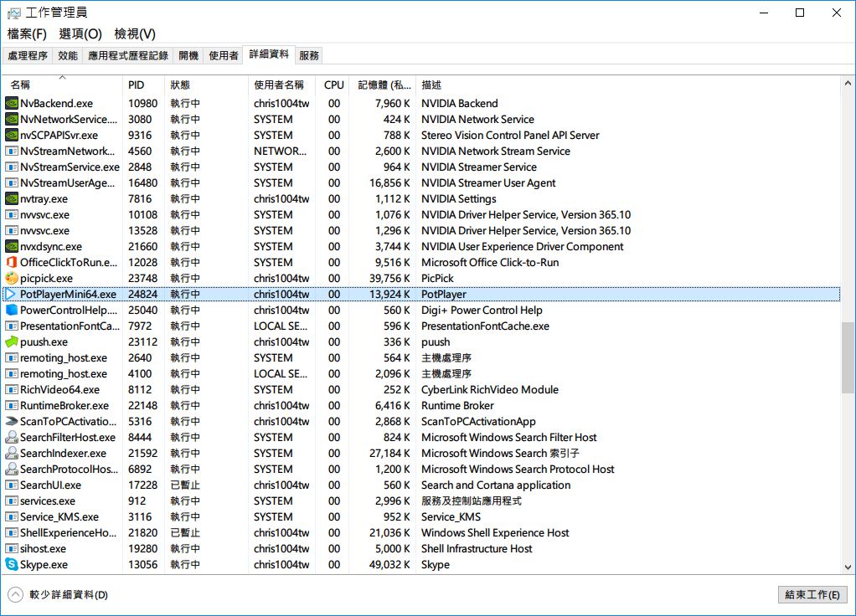Sort by 記憶體 column header
Image resolution: width=856 pixels, height=616 pixels.
coord(384,85)
